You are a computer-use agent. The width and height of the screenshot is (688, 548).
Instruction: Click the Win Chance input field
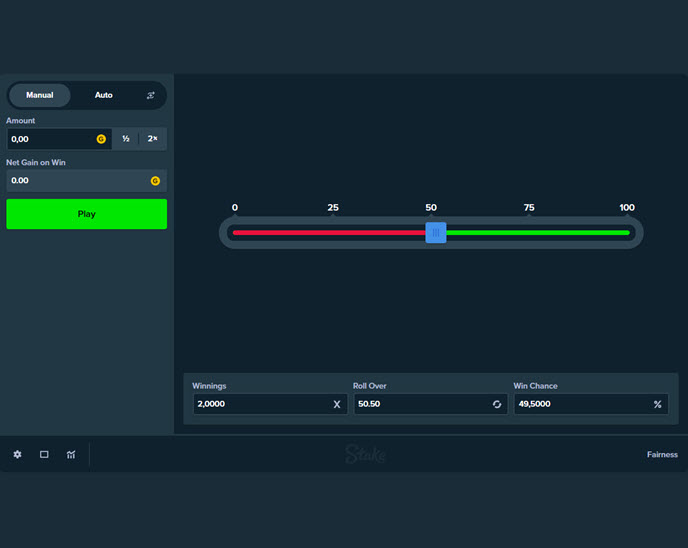580,404
